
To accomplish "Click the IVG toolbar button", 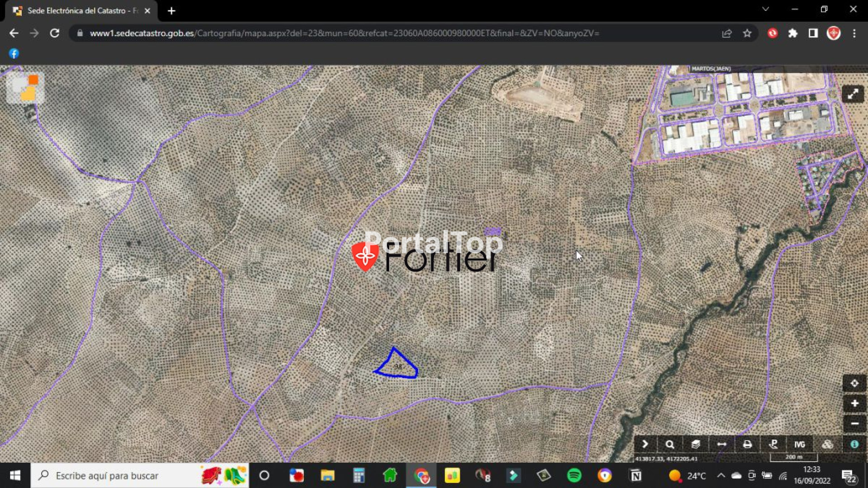I will click(x=799, y=445).
